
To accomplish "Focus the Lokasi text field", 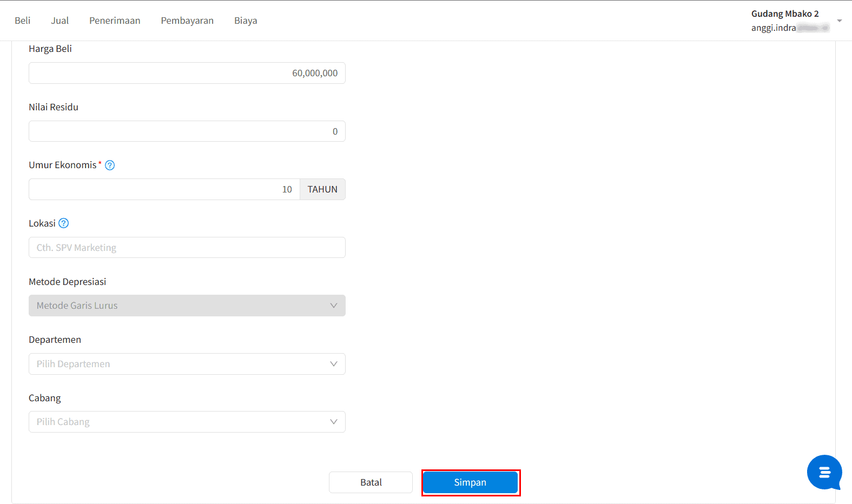I will click(187, 248).
